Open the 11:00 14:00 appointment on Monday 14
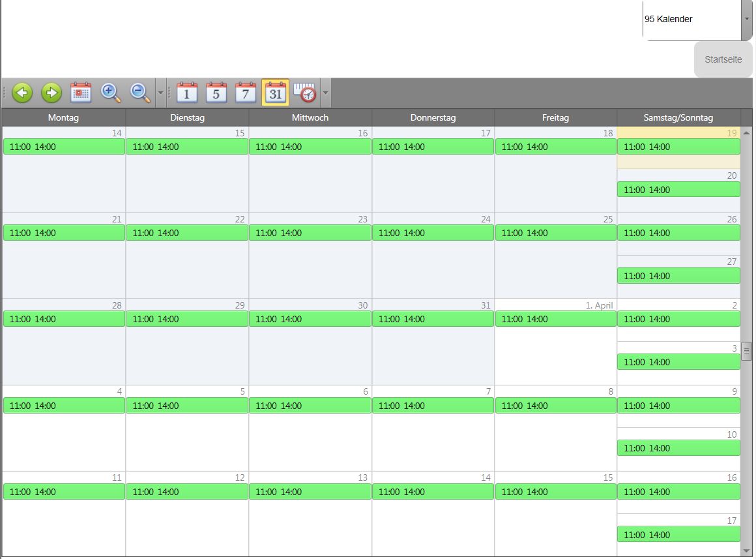The image size is (756, 559). click(64, 147)
